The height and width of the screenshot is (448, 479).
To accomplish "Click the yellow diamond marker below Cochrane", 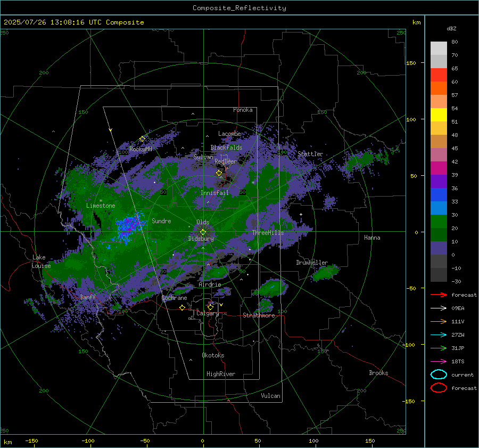I will tap(182, 307).
